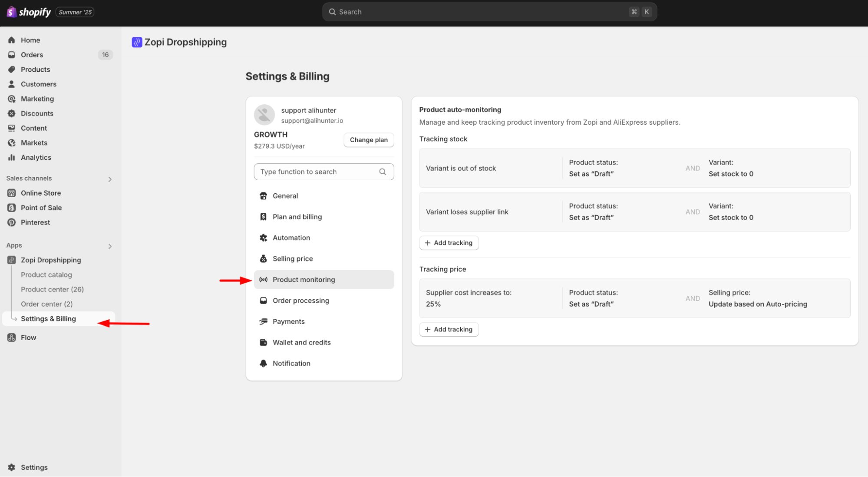Click the Notification menu label
The width and height of the screenshot is (868, 477).
291,363
